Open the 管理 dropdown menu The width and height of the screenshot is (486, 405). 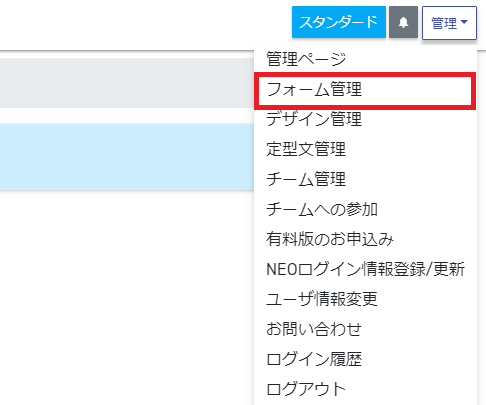(449, 23)
